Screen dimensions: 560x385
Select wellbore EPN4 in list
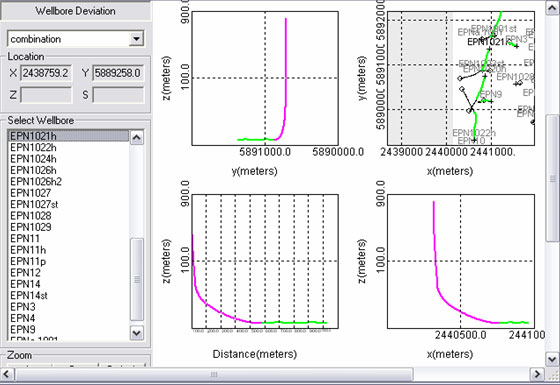click(x=68, y=318)
